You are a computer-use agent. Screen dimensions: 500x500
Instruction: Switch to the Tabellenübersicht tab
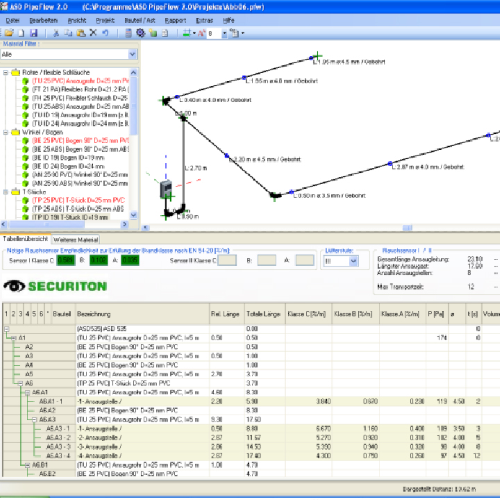[25, 239]
